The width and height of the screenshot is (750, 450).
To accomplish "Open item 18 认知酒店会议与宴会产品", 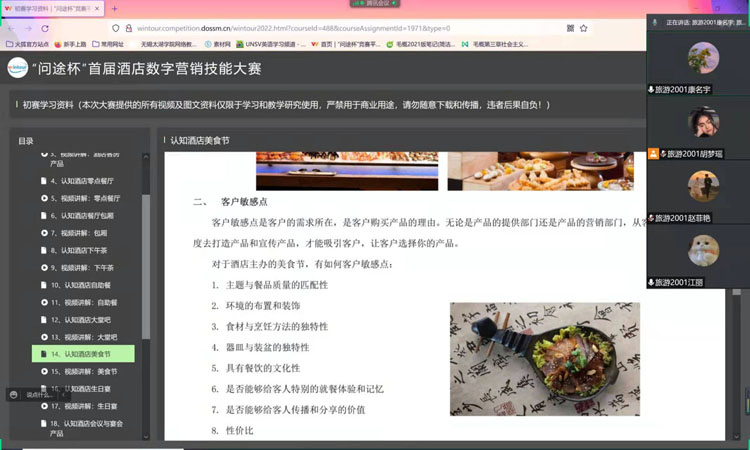I will pos(82,428).
